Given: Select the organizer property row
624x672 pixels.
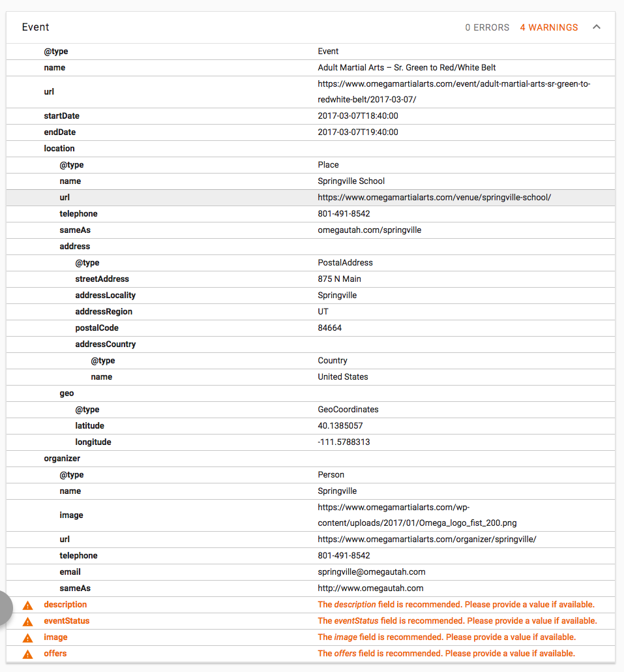Looking at the screenshot, I should click(x=62, y=458).
